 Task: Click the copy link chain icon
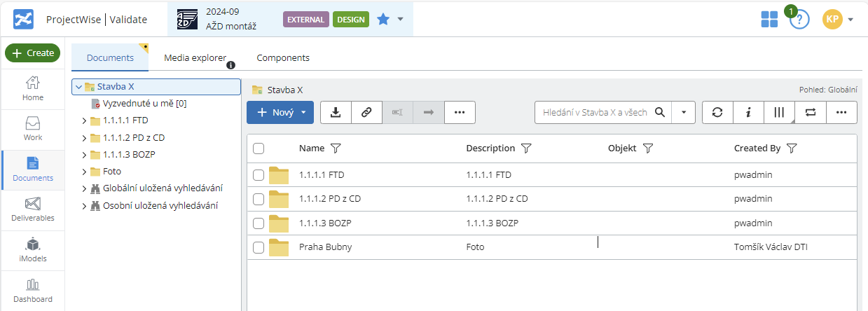(x=366, y=112)
